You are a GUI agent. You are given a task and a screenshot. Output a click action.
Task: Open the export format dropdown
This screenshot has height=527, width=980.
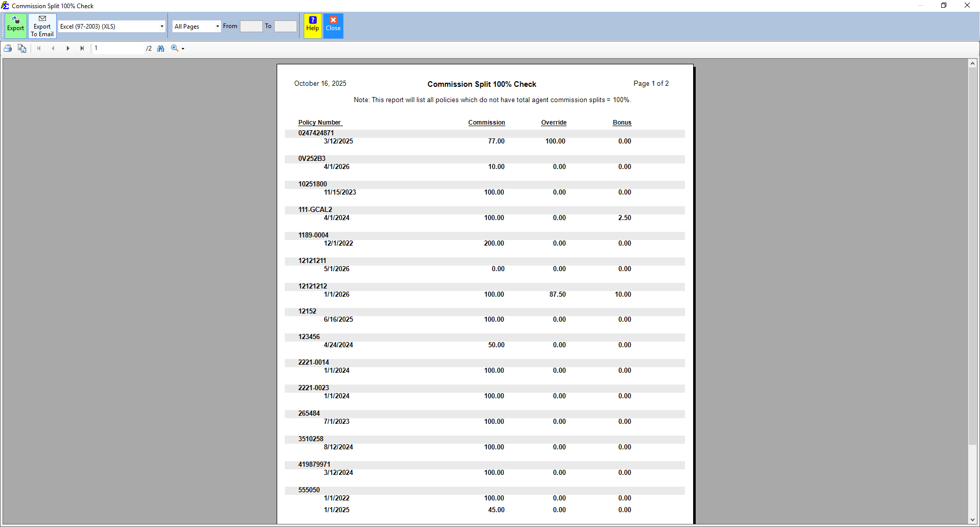tap(161, 26)
